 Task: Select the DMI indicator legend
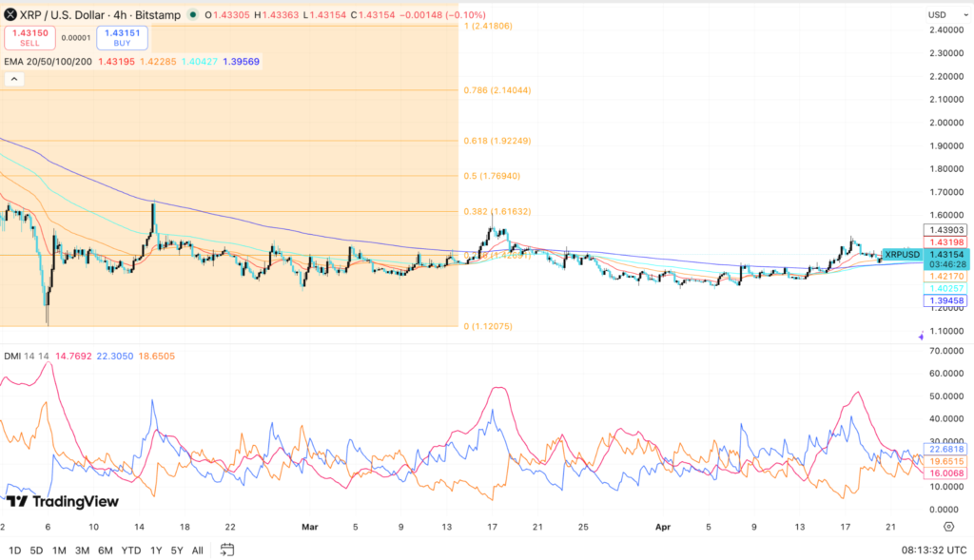pos(21,355)
